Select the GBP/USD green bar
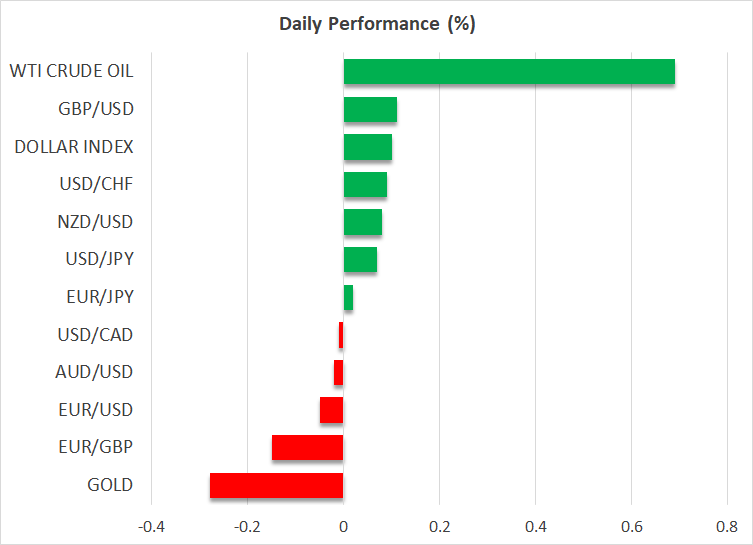This screenshot has width=753, height=545. (x=370, y=110)
